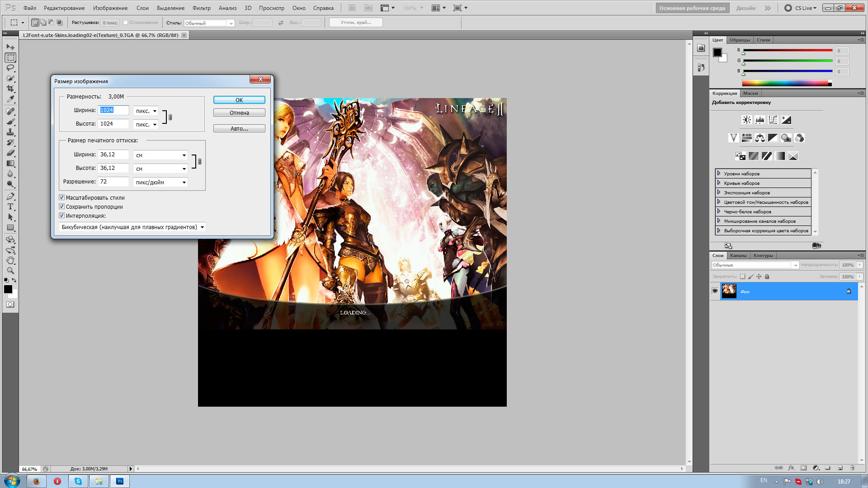
Task: Switch to the Дизайн workspace
Action: pyautogui.click(x=746, y=8)
